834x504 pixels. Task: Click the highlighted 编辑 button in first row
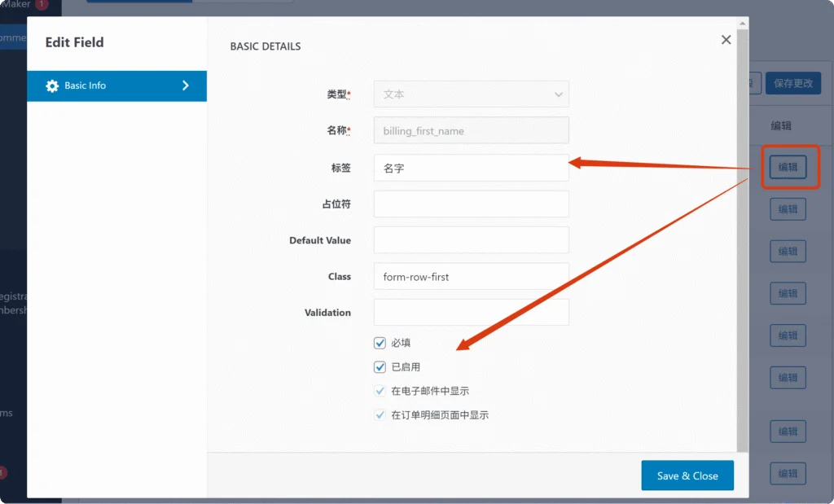click(788, 167)
